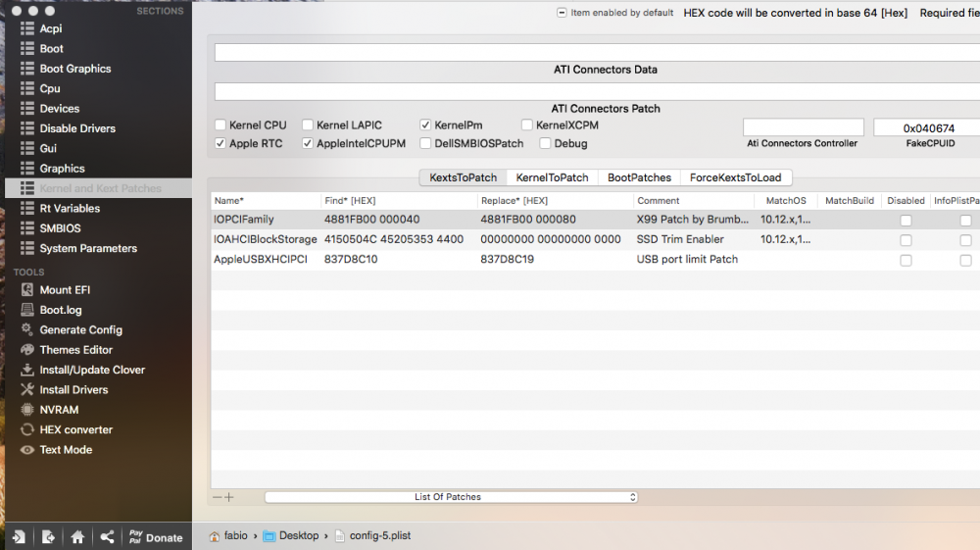
Task: Click fabio home folder in path bar
Action: pyautogui.click(x=228, y=535)
